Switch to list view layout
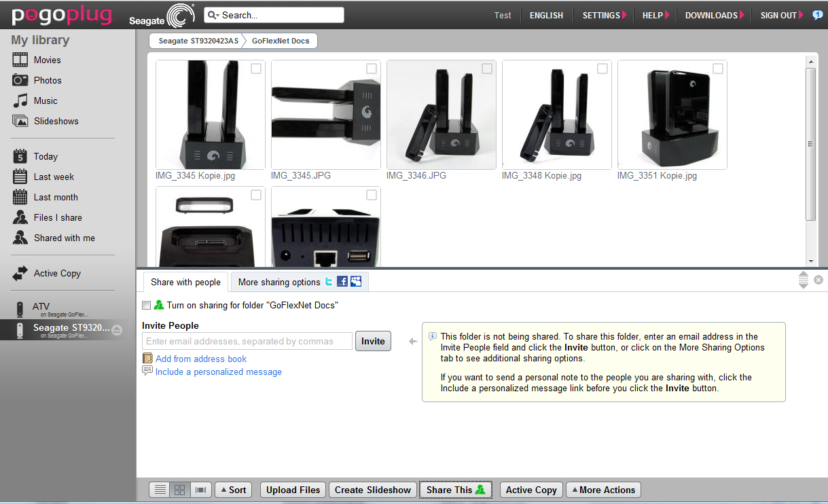Viewport: 828px width, 504px height. coord(160,490)
